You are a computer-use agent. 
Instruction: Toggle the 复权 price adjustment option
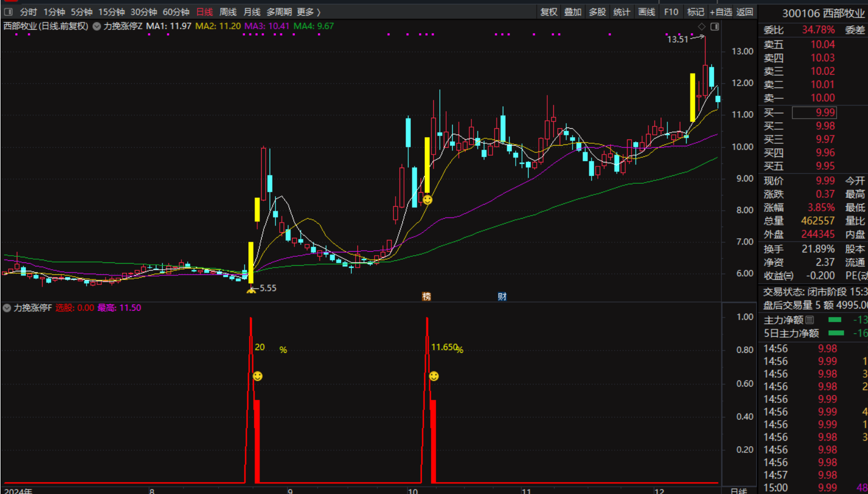click(x=549, y=12)
